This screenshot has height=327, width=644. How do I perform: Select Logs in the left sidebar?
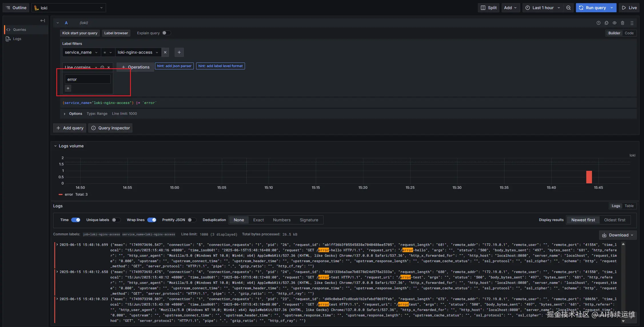tap(17, 39)
